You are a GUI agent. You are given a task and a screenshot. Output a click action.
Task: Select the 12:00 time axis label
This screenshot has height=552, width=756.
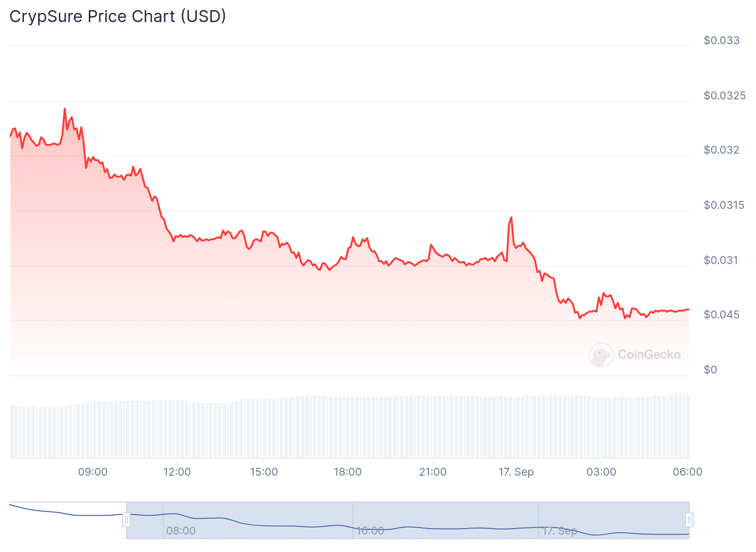coord(178,472)
